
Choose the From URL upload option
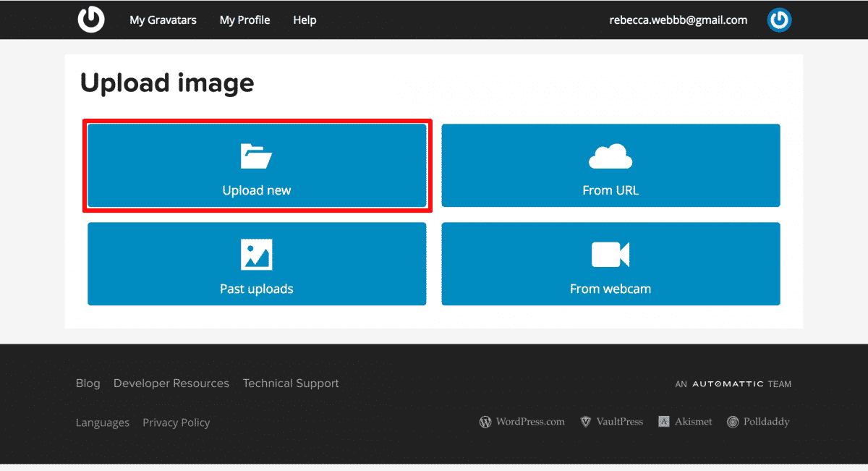610,166
